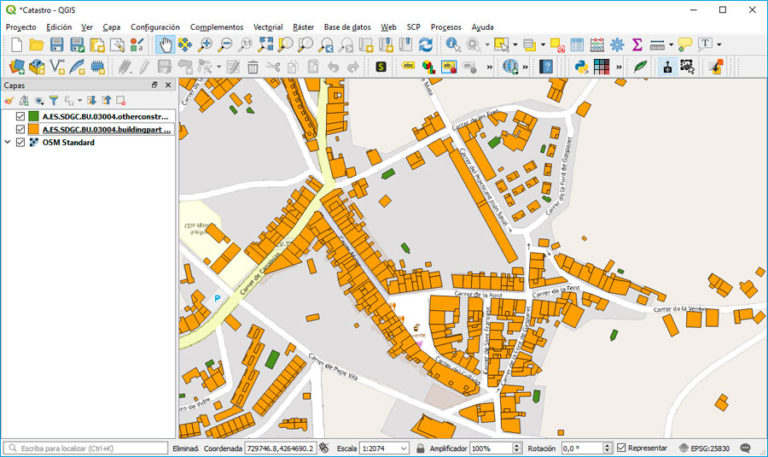
Task: Click the layer labeling abc icon
Action: click(x=408, y=66)
